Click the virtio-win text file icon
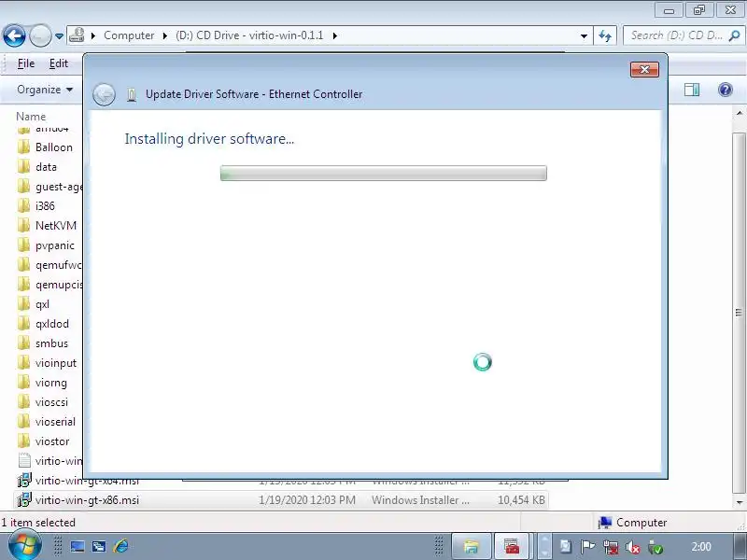Image resolution: width=747 pixels, height=560 pixels. pyautogui.click(x=24, y=460)
